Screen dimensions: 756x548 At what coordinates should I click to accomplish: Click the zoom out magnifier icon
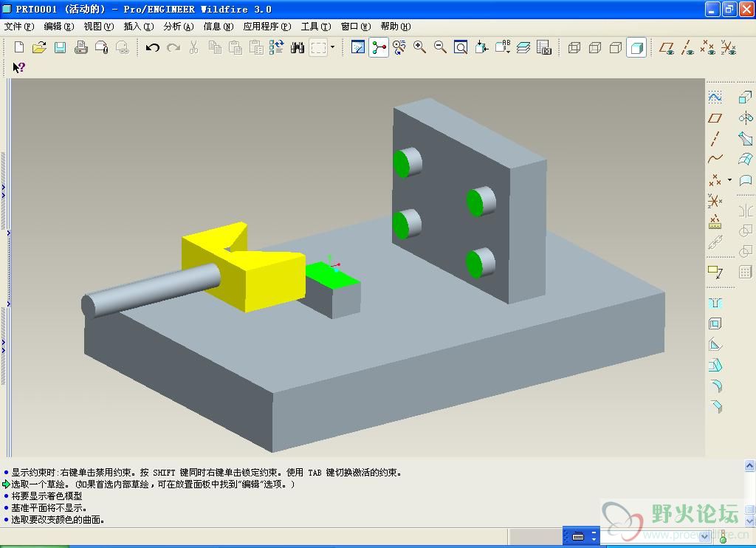point(440,47)
